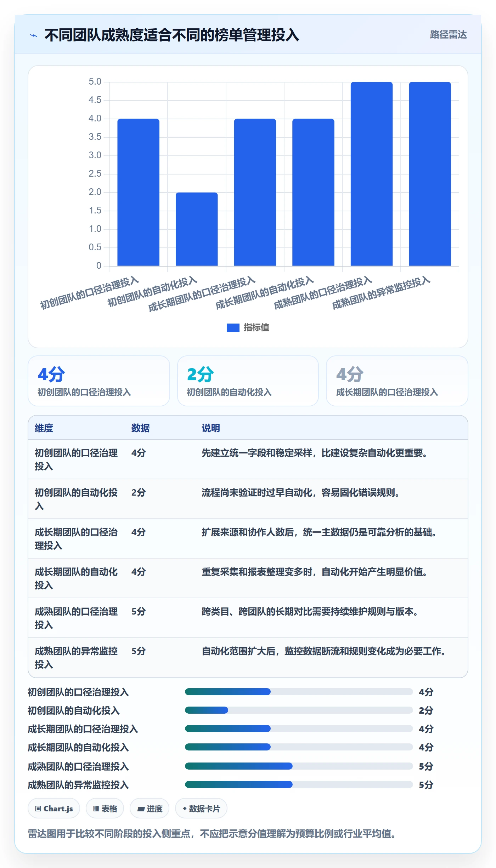Click the bar for 成熟团队的异常监控投入
The height and width of the screenshot is (868, 496).
pyautogui.click(x=430, y=174)
